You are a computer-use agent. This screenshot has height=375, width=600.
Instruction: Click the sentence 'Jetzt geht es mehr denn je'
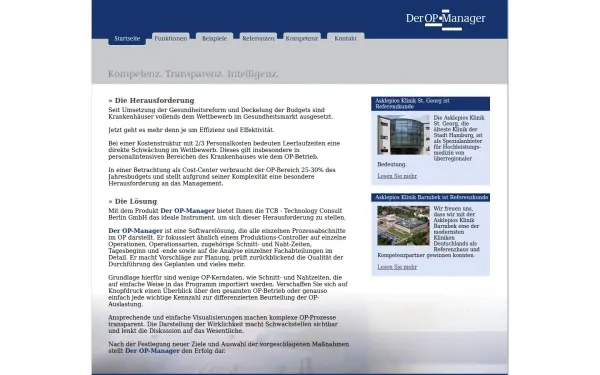191,130
